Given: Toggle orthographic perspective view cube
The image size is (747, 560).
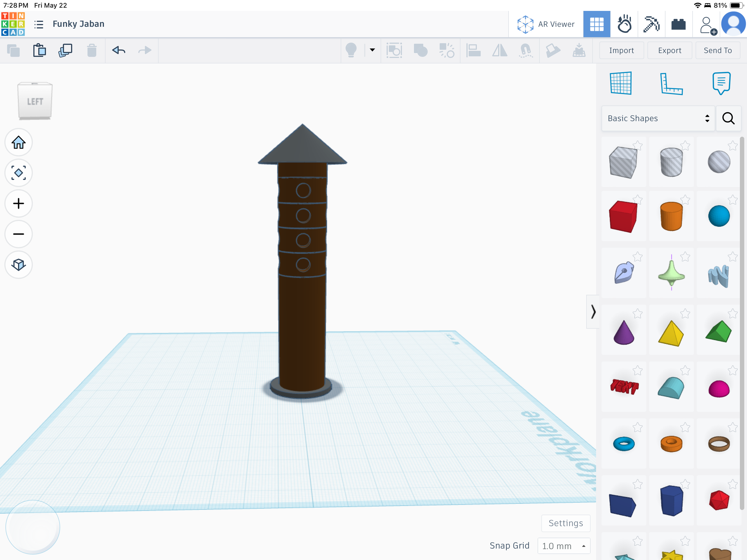Looking at the screenshot, I should point(19,265).
